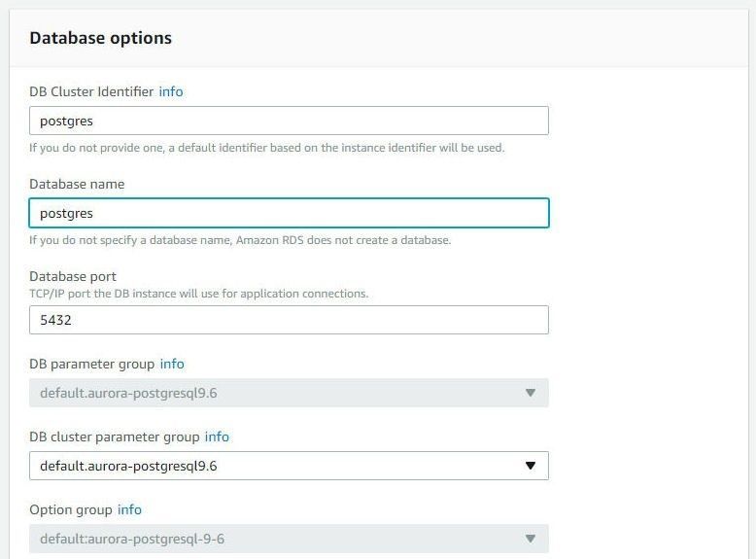The height and width of the screenshot is (559, 756).
Task: Click the TCP/IP port description text
Action: click(198, 294)
